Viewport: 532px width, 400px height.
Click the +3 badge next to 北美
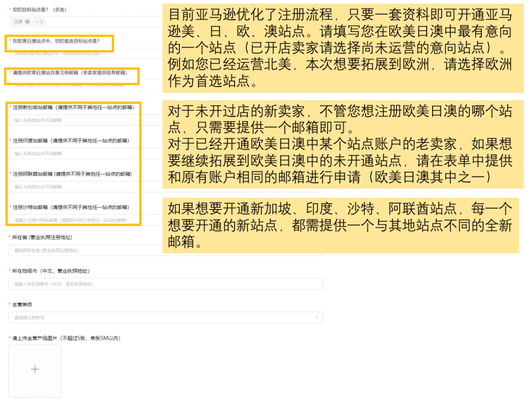click(x=38, y=22)
